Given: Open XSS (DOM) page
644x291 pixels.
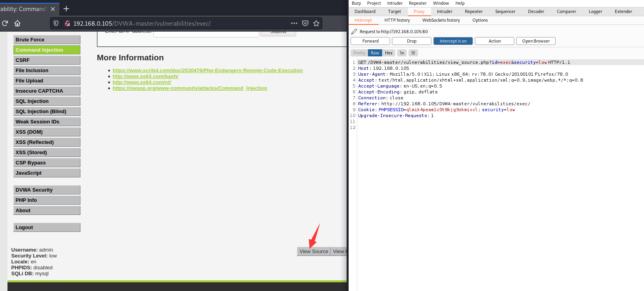Looking at the screenshot, I should pos(47,132).
